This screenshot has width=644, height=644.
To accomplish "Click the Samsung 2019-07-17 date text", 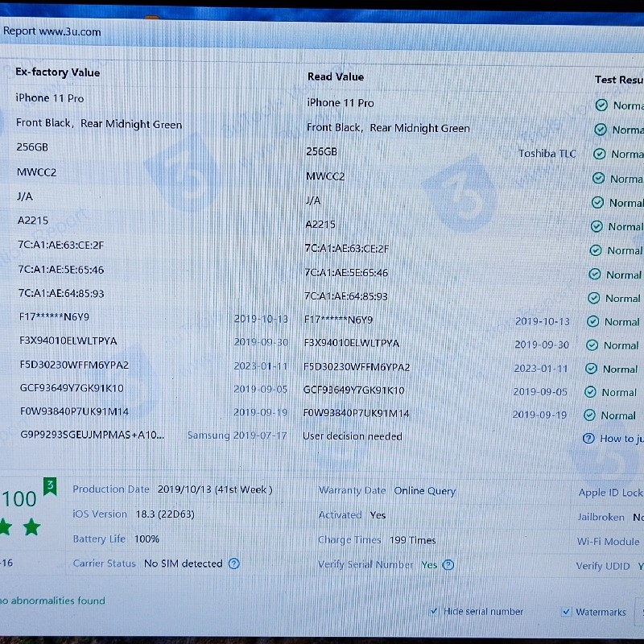I will point(237,436).
